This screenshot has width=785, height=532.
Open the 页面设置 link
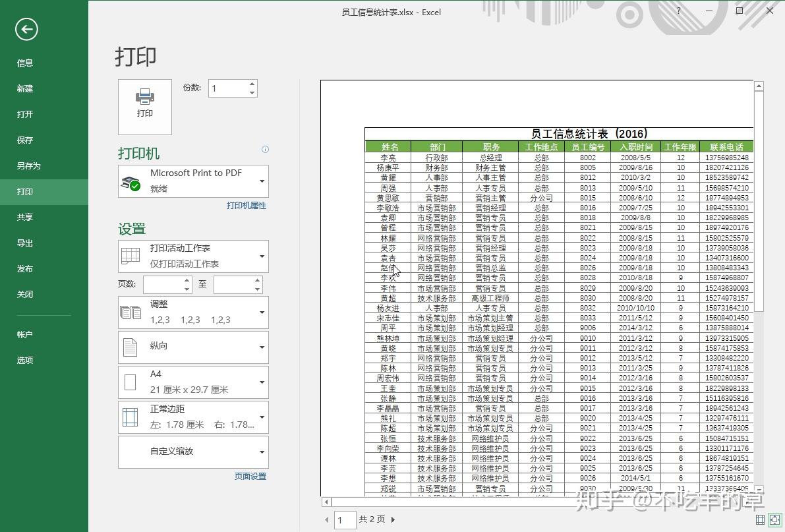click(250, 477)
